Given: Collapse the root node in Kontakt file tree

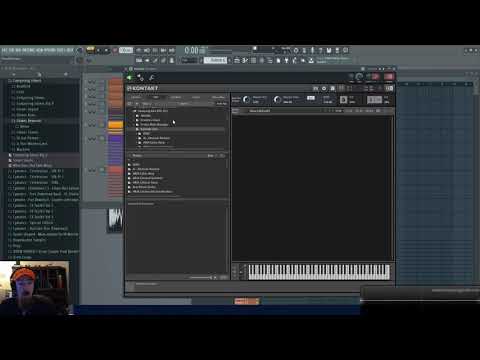Looking at the screenshot, I should pyautogui.click(x=135, y=111).
